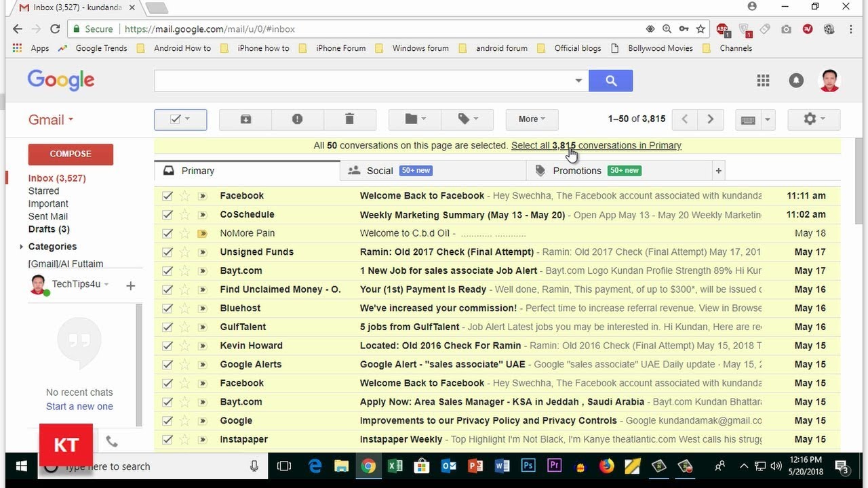The image size is (868, 488).
Task: Uncheck the Instapaper email checkbox
Action: pos(167,439)
